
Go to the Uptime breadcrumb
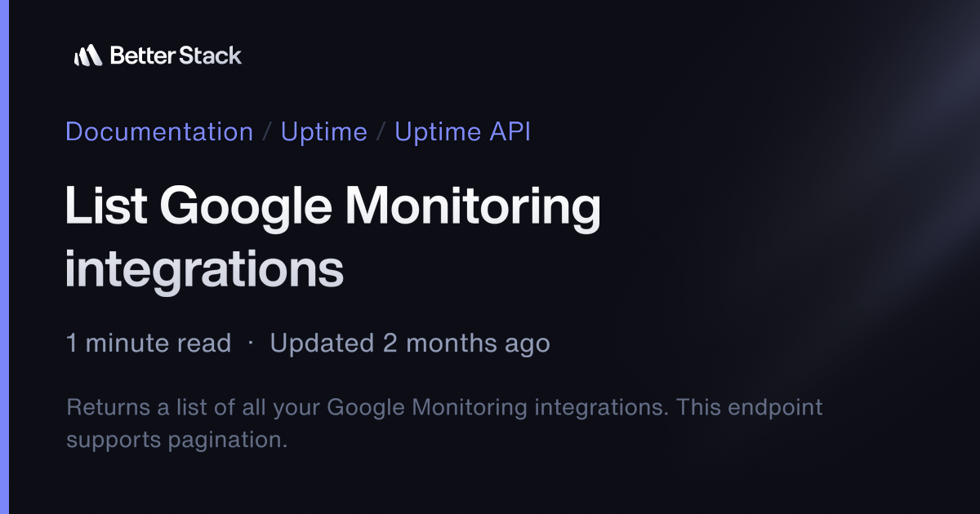click(x=323, y=131)
